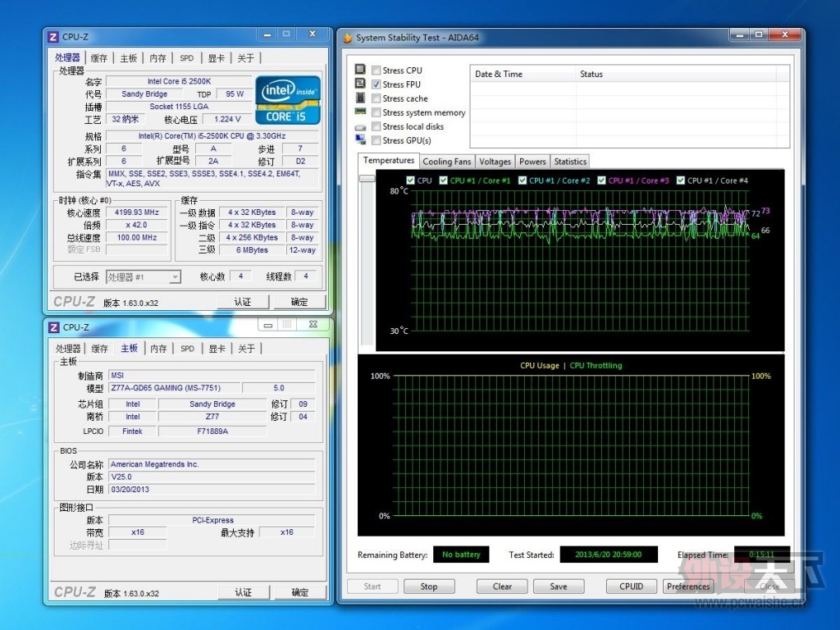Enable Stress GPU(s) checkbox
The image size is (840, 630).
[x=376, y=140]
